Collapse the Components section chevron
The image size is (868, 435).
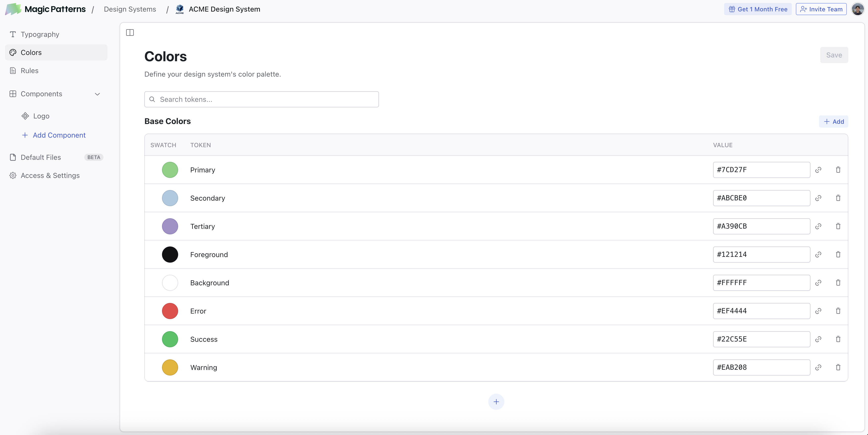point(97,94)
